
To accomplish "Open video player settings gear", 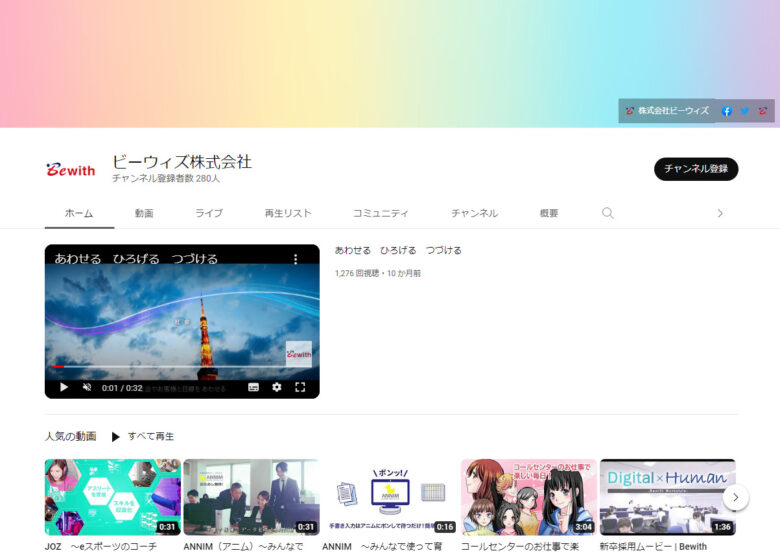I will pyautogui.click(x=277, y=387).
